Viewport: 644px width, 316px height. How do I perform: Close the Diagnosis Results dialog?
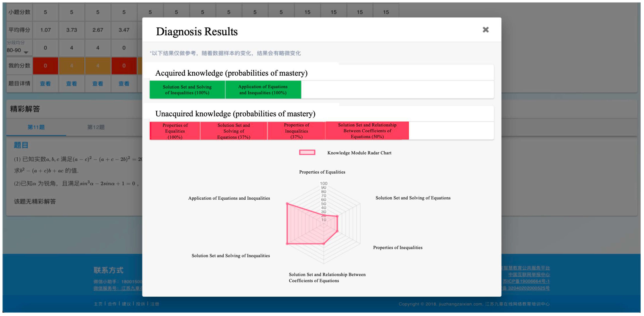(486, 29)
